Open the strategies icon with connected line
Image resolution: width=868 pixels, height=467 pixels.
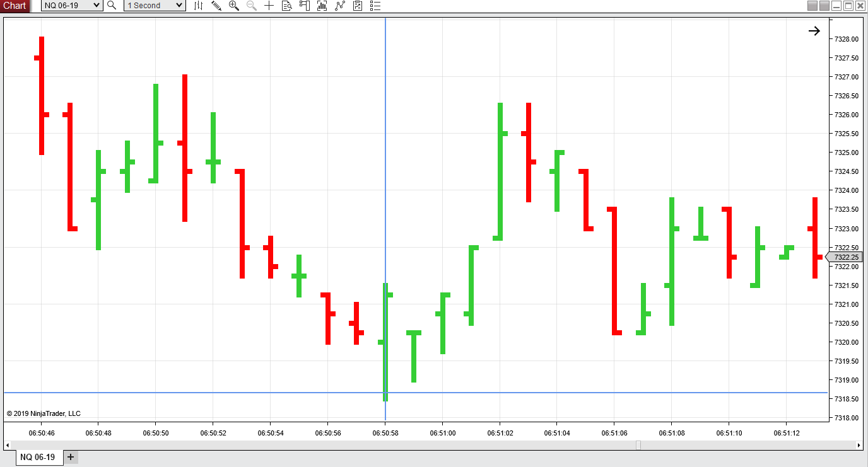click(x=340, y=6)
